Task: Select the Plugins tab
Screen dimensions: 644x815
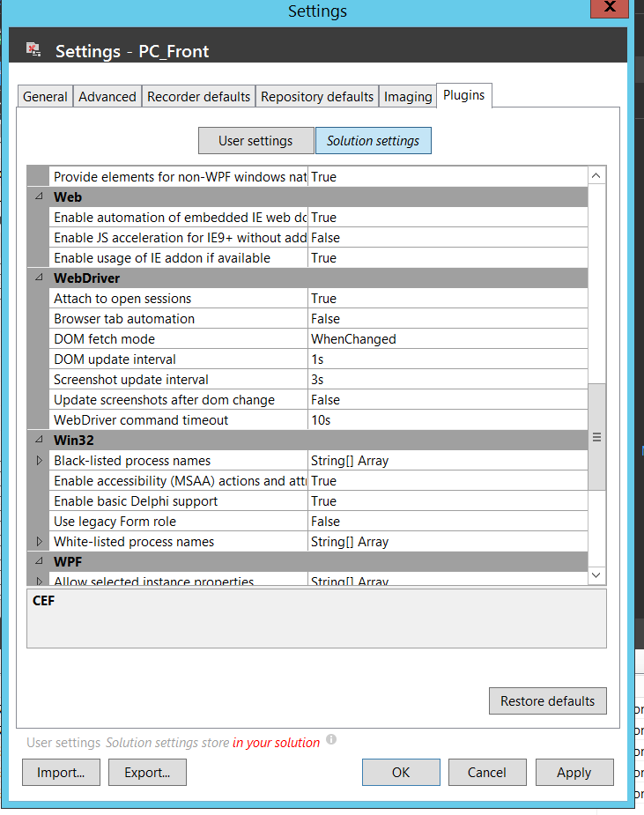Action: (463, 95)
